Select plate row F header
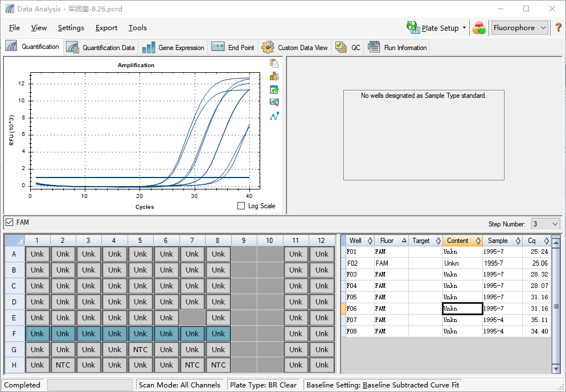The image size is (566, 392). coord(14,333)
